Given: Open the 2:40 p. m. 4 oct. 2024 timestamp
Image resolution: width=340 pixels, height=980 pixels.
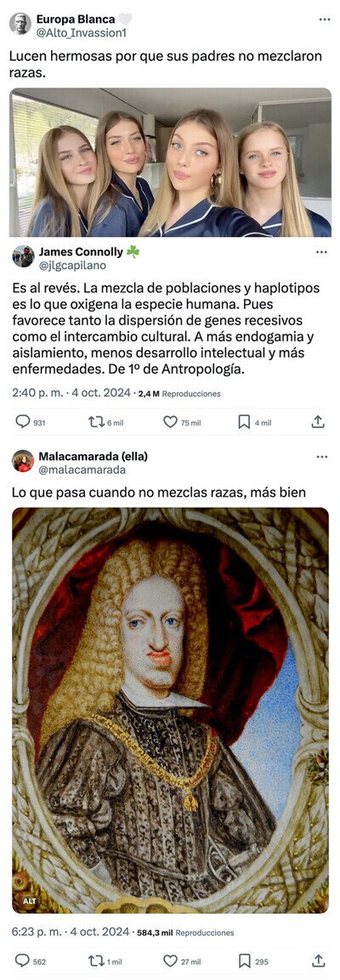Looking at the screenshot, I should [x=71, y=394].
